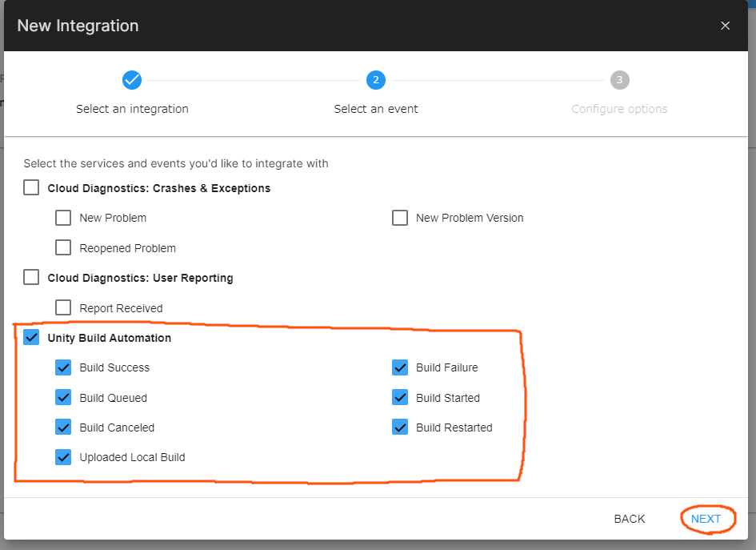The width and height of the screenshot is (756, 550).
Task: Enable the Reopened Problem event
Action: tap(63, 247)
